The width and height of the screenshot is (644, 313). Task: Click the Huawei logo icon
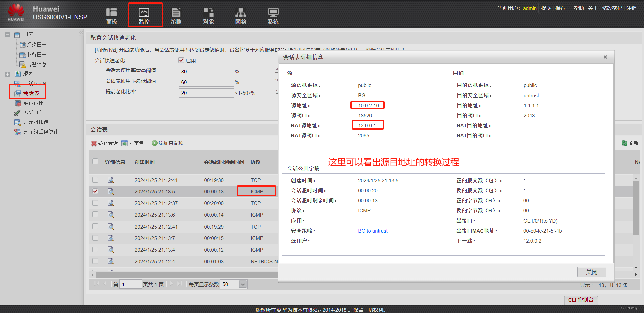[x=16, y=13]
